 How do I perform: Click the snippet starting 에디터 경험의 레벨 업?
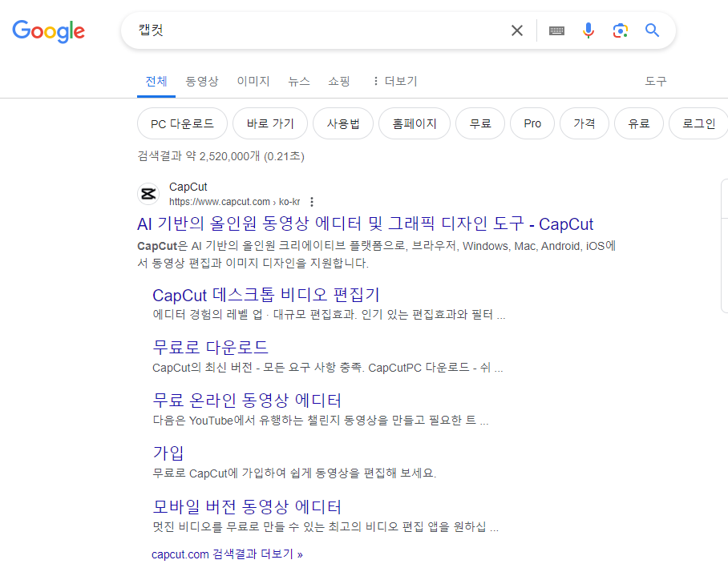pyautogui.click(x=329, y=315)
